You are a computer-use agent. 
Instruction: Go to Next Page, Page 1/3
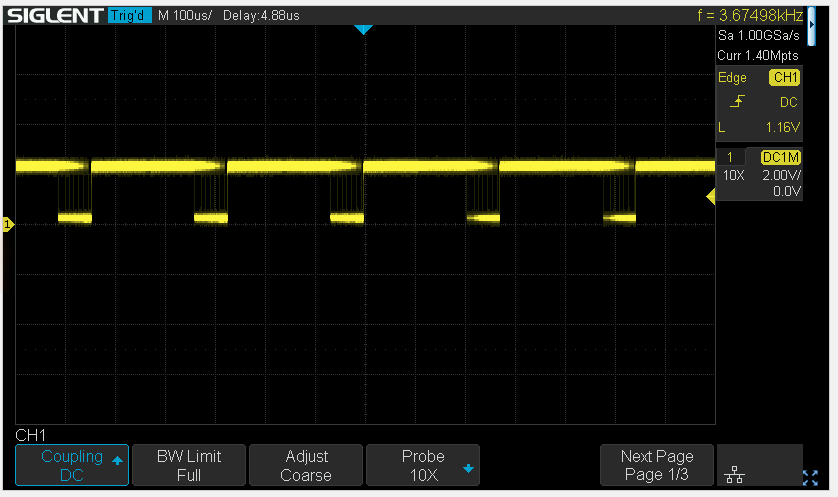pyautogui.click(x=657, y=465)
